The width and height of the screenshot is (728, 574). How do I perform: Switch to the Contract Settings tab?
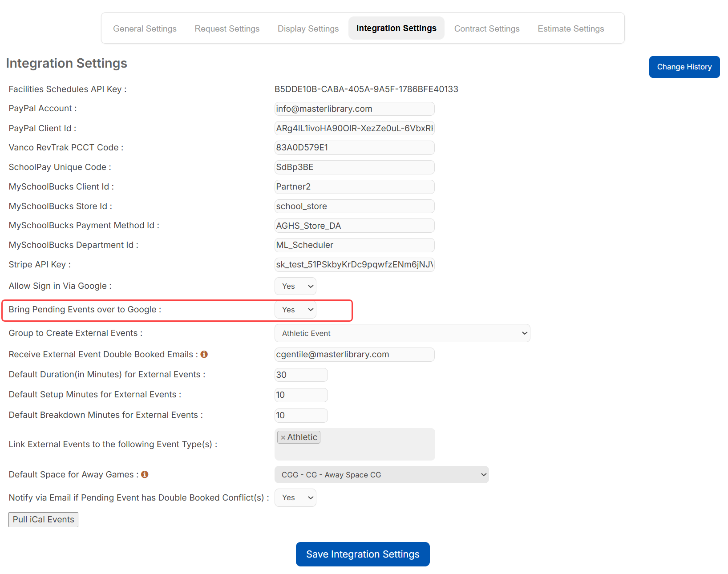click(x=487, y=28)
